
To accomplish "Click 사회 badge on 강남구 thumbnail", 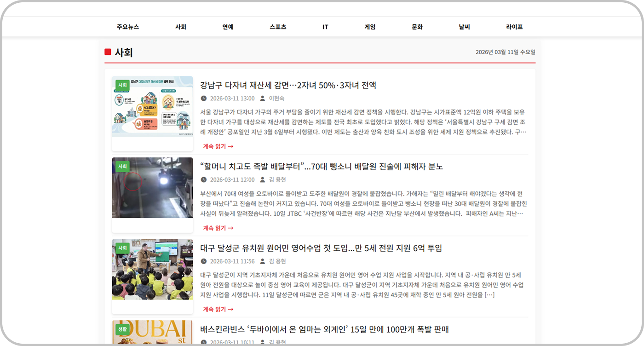I will point(122,85).
